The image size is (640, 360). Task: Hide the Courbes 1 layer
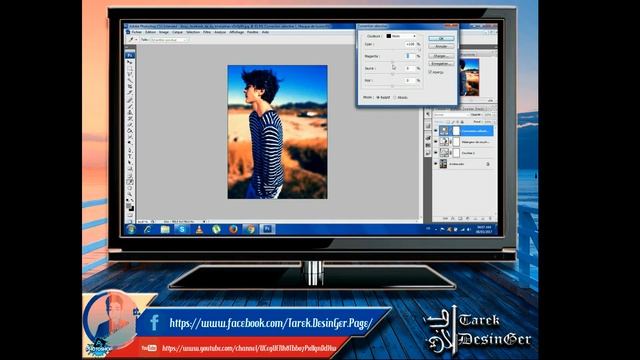(x=436, y=153)
